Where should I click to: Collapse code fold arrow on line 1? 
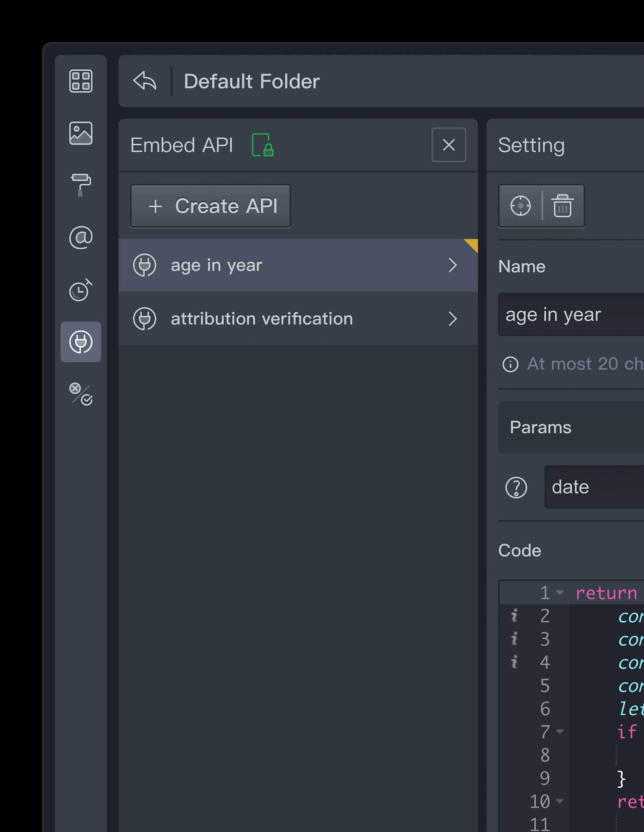click(x=559, y=593)
